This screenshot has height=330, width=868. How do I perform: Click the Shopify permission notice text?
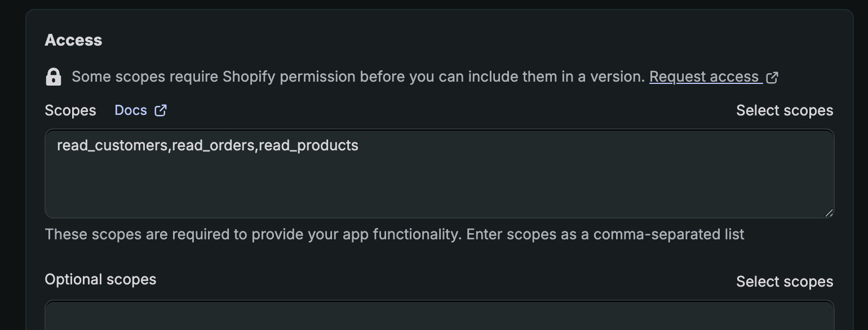pyautogui.click(x=358, y=77)
